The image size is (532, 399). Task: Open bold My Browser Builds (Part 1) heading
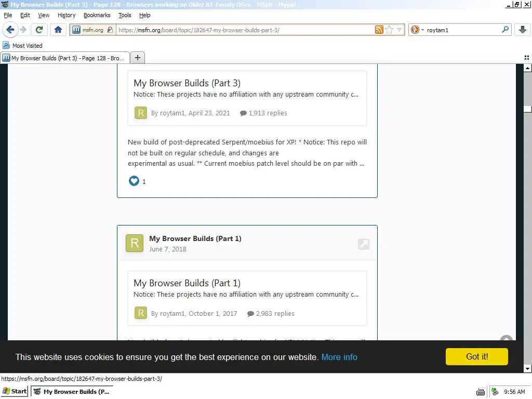(195, 238)
